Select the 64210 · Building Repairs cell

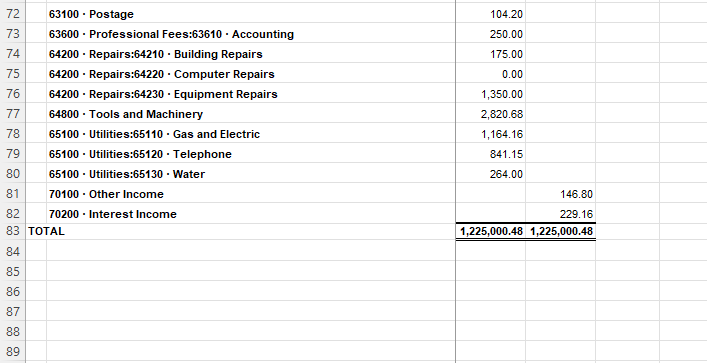251,54
